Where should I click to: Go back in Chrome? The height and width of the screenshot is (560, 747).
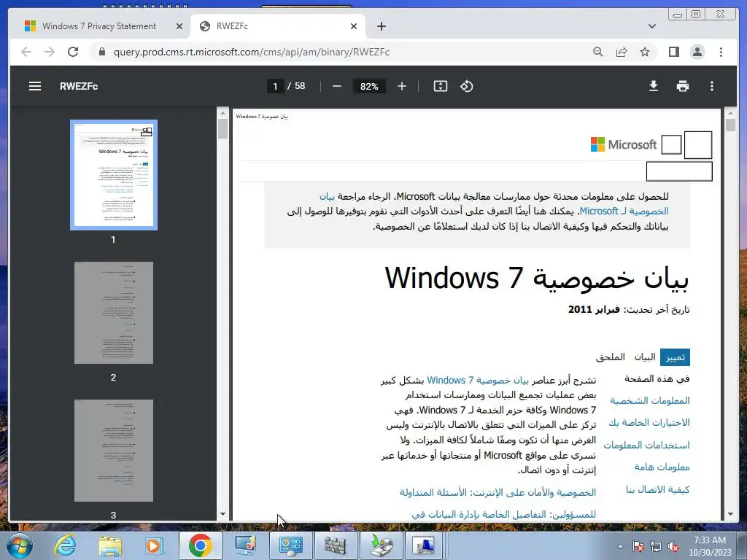coord(26,52)
